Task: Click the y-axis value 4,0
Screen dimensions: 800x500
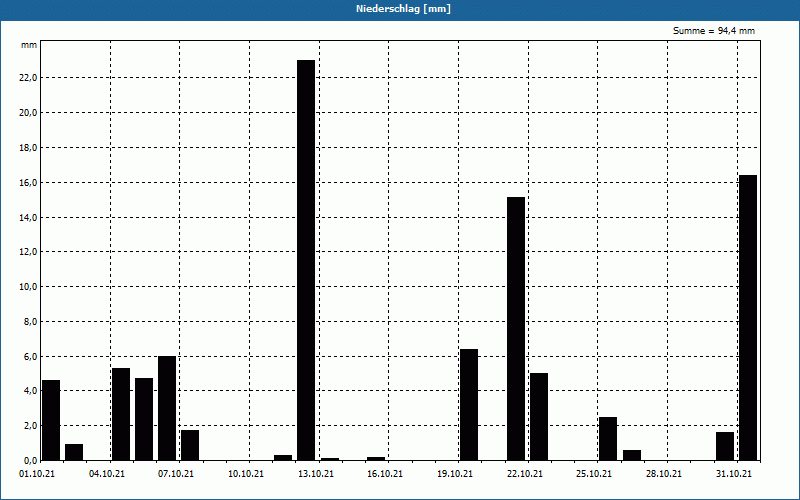Action: 30,391
